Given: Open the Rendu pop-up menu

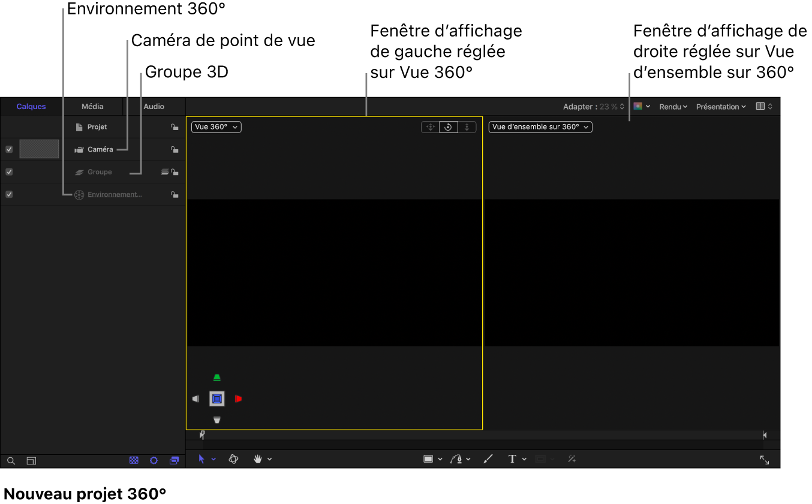Looking at the screenshot, I should pos(673,107).
